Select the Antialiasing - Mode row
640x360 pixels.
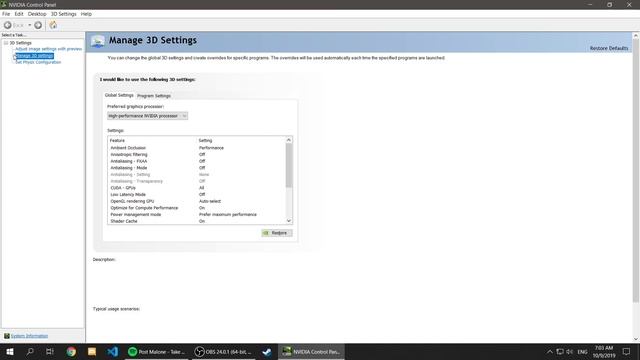point(197,168)
